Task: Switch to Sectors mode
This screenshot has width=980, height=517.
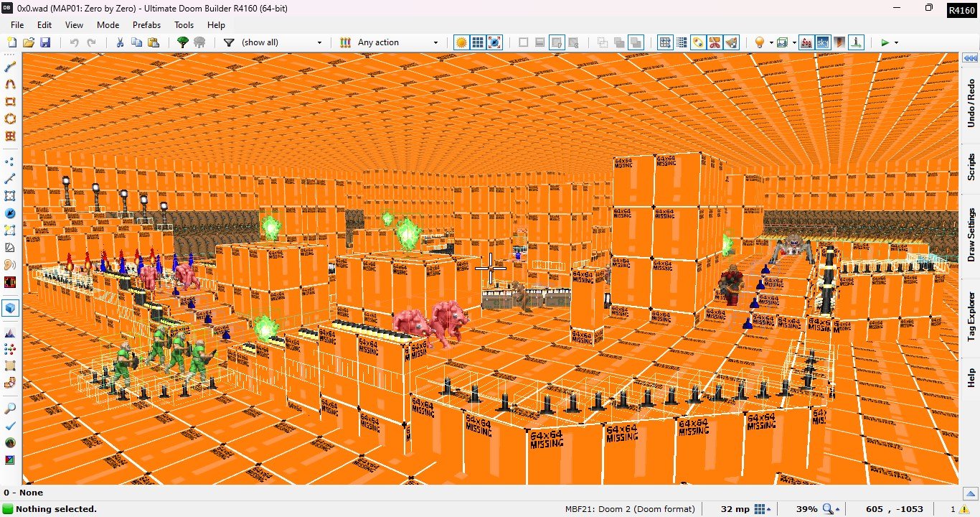Action: click(x=10, y=196)
